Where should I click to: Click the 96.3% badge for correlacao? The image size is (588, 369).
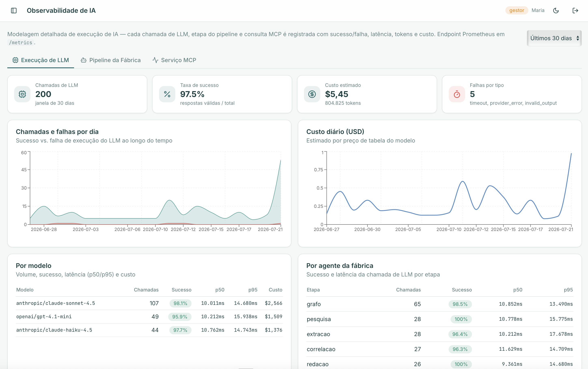click(x=460, y=349)
